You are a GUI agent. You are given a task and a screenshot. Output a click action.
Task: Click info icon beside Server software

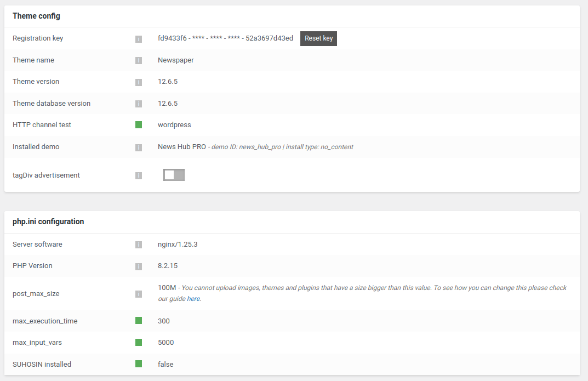click(x=139, y=245)
